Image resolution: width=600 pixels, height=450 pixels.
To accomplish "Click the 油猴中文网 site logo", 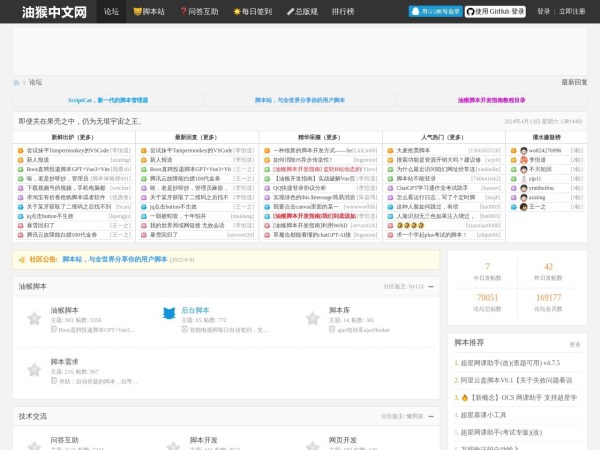I will tap(54, 12).
